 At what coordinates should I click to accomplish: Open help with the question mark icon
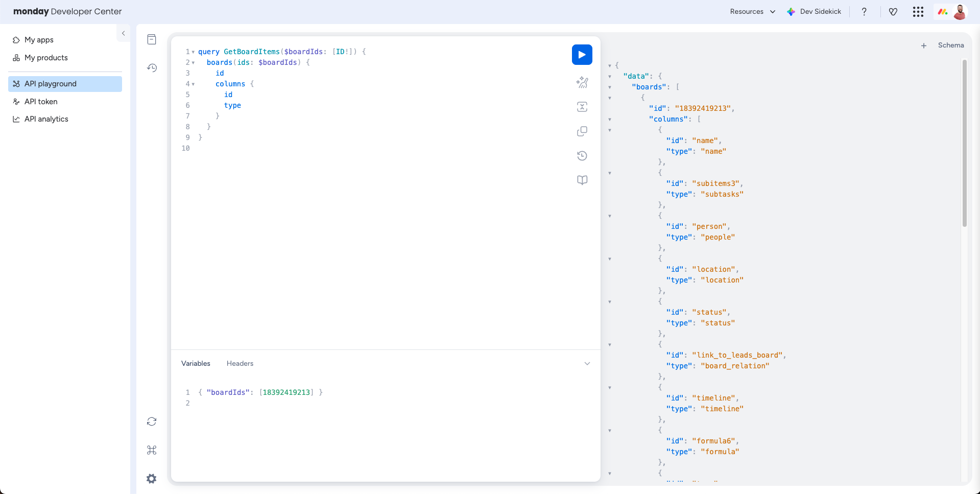[x=864, y=11]
